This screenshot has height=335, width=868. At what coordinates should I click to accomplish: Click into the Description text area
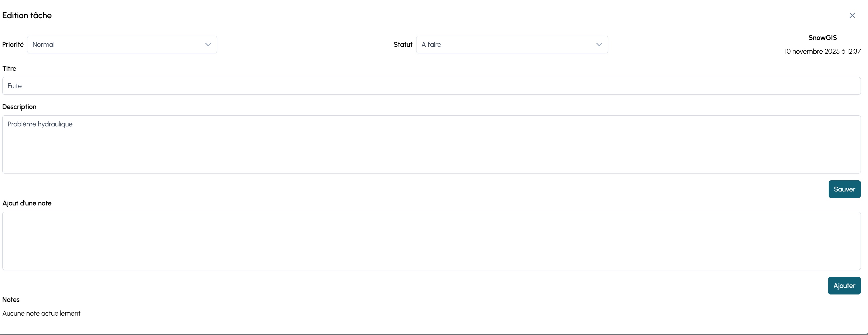point(431,144)
